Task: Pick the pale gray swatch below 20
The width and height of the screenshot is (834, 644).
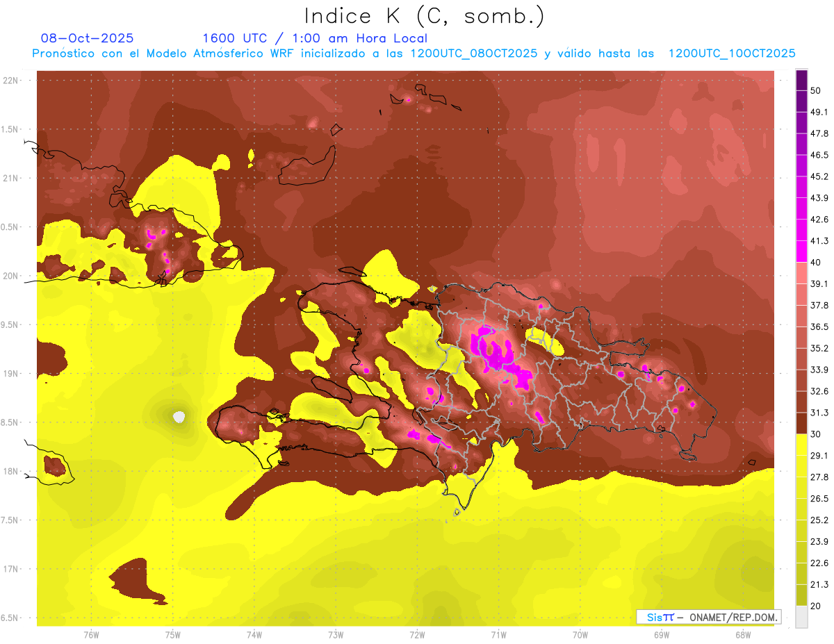Action: pyautogui.click(x=801, y=616)
